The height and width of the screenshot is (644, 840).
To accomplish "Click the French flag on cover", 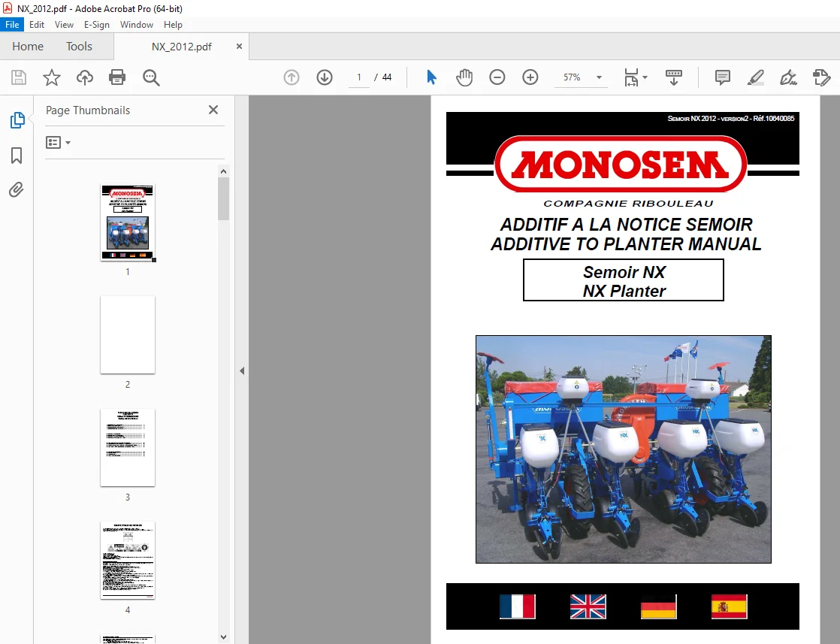I will point(517,606).
